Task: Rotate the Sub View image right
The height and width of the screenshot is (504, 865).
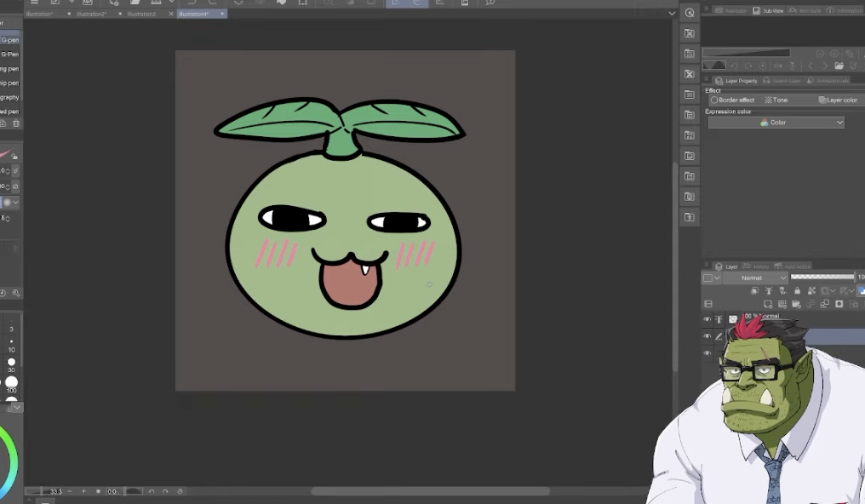Action: [748, 66]
